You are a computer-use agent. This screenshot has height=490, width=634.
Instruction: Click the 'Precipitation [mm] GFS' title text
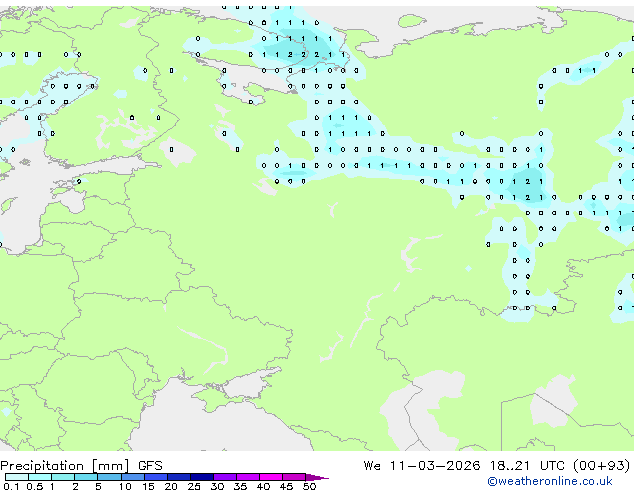pos(81,466)
